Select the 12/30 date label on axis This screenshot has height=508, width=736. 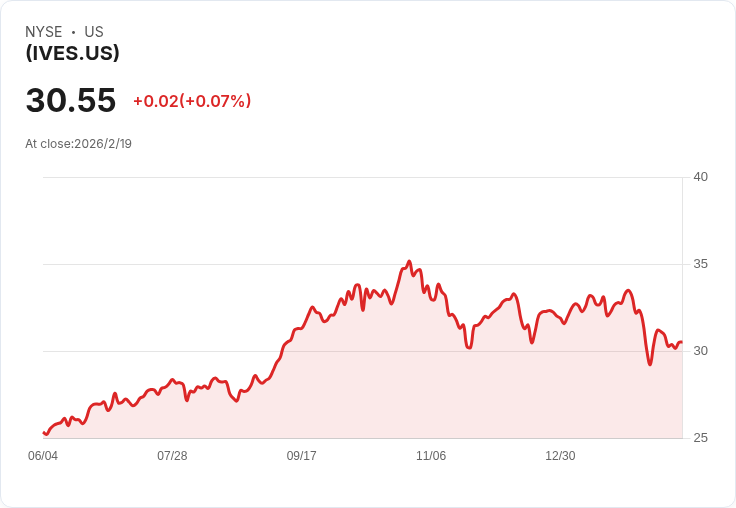(x=560, y=456)
